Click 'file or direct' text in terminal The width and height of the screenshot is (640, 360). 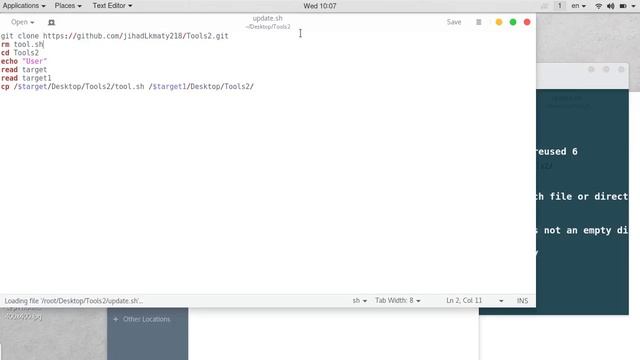(588, 196)
